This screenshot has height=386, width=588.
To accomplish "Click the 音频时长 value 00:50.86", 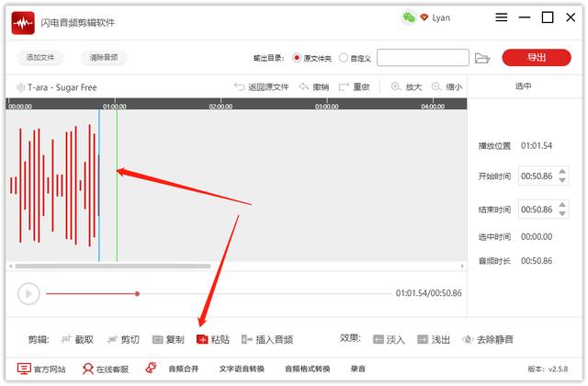I will [537, 261].
